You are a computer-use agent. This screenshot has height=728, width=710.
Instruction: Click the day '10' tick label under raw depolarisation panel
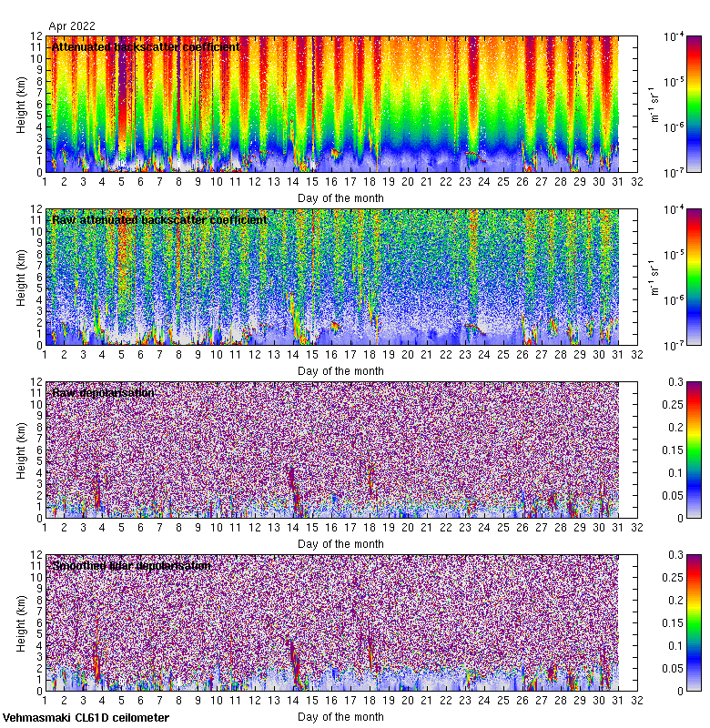coord(217,528)
